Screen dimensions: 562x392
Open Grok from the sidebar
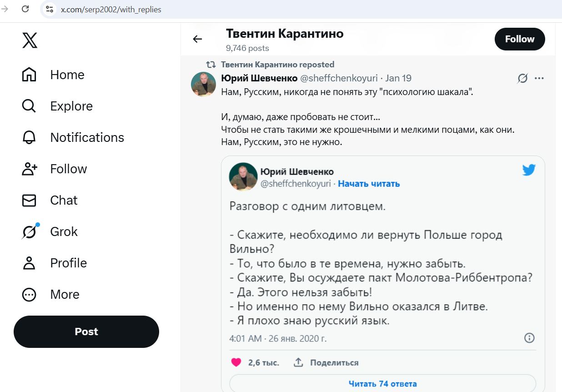(x=29, y=231)
